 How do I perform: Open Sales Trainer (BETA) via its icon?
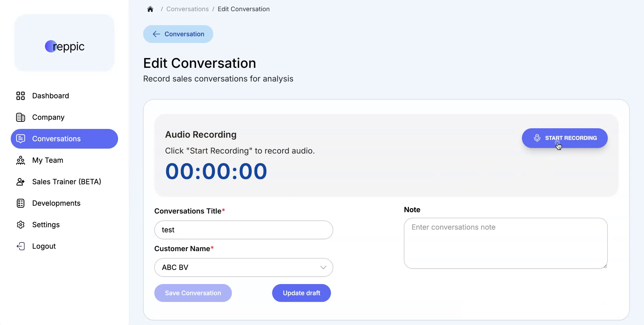20,182
